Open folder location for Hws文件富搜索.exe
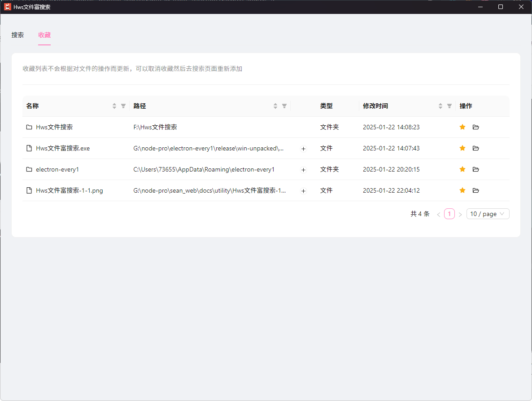Screen dimensions: 532x401 (475, 148)
